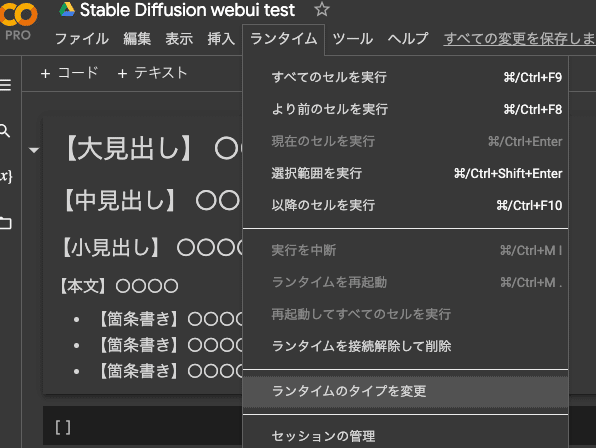Collapse the 【大見出し】 section triangle
The width and height of the screenshot is (596, 448).
34,150
